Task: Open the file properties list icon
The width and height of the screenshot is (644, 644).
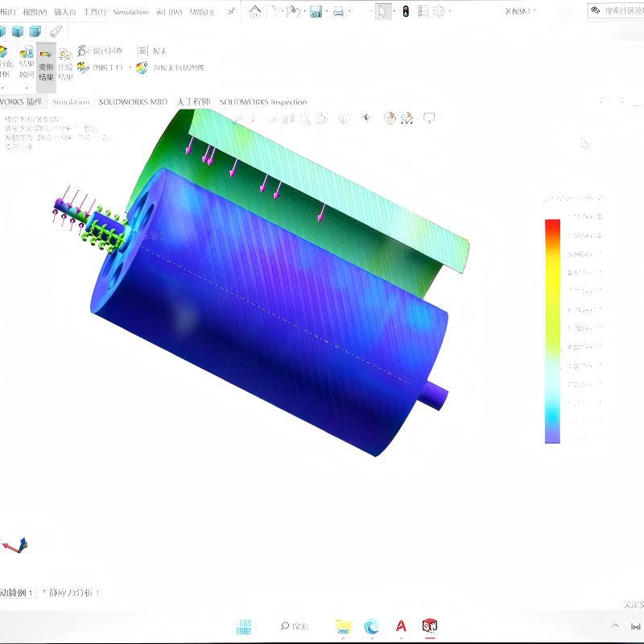Action: tap(422, 11)
